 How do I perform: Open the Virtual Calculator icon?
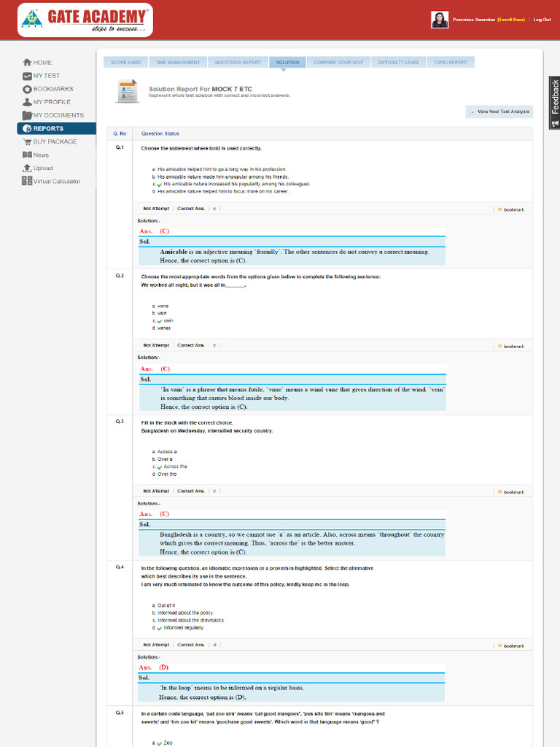pyautogui.click(x=27, y=181)
